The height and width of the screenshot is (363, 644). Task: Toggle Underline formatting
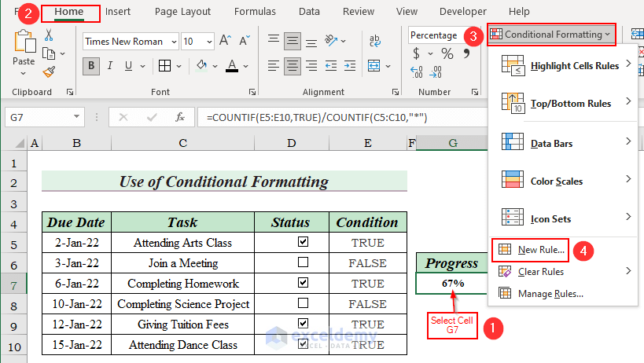point(128,66)
